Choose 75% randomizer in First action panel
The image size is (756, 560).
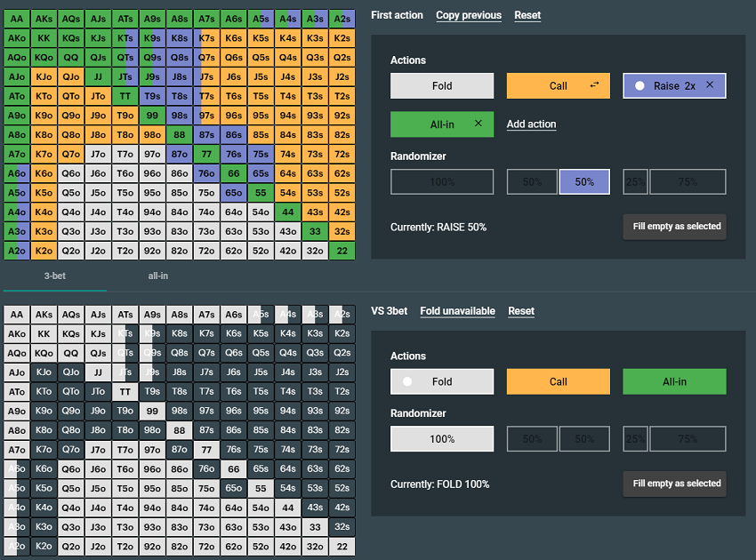point(688,182)
